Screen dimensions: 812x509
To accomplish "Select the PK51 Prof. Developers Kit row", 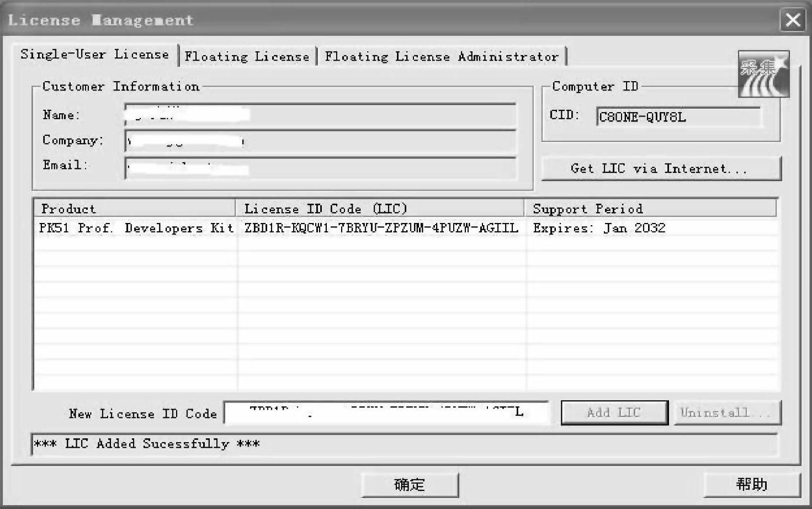I will [406, 228].
